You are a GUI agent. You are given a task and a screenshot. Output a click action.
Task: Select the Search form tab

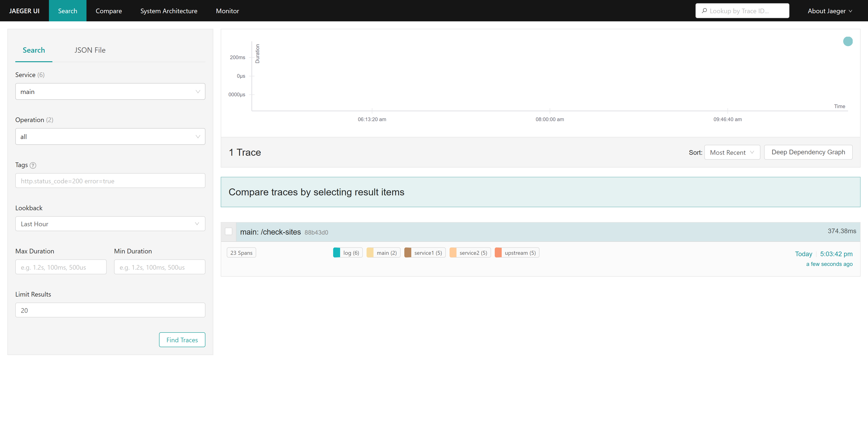pos(34,50)
